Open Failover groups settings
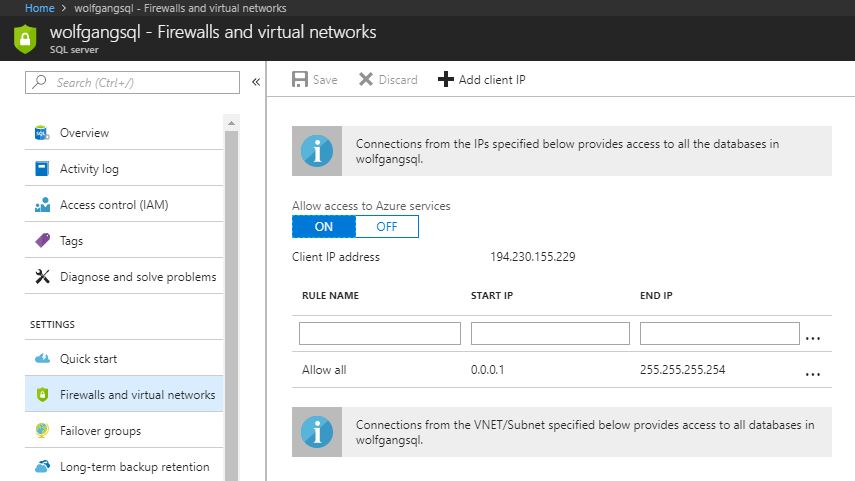The height and width of the screenshot is (481, 855). (124, 430)
